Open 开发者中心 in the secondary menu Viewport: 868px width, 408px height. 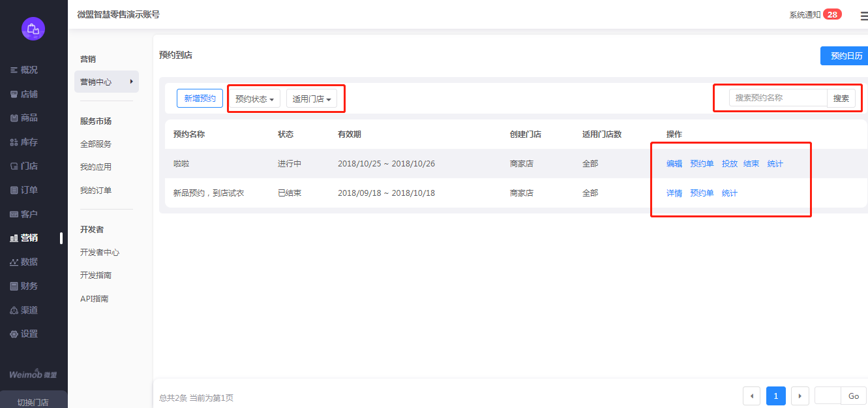pyautogui.click(x=100, y=252)
